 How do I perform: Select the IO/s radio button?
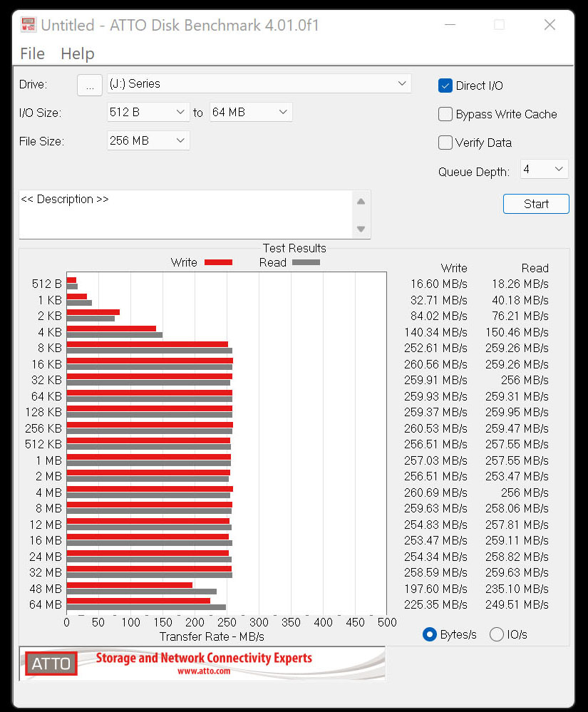(496, 634)
